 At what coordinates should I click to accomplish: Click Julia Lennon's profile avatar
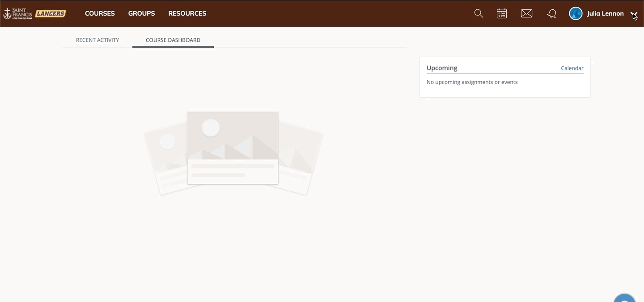click(576, 13)
